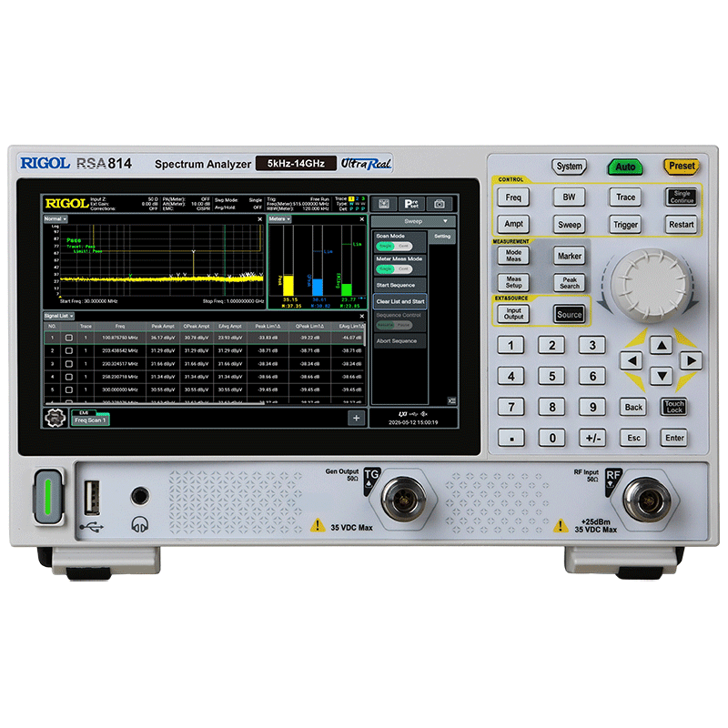728x728 pixels.
Task: Check the box for signal 258.230718 MHz
Action: pyautogui.click(x=69, y=377)
